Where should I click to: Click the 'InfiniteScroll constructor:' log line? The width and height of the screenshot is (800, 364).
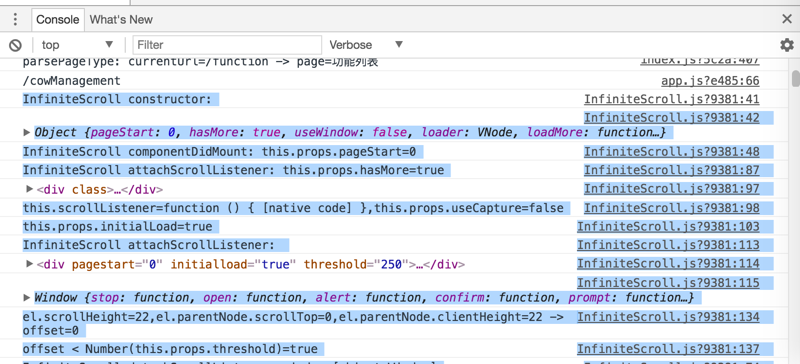coord(117,100)
